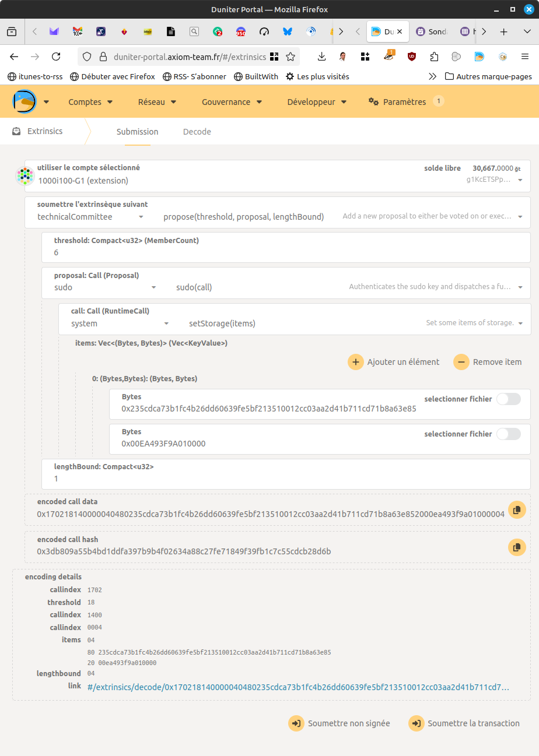
Task: Bookmark page with the star icon
Action: pyautogui.click(x=290, y=57)
